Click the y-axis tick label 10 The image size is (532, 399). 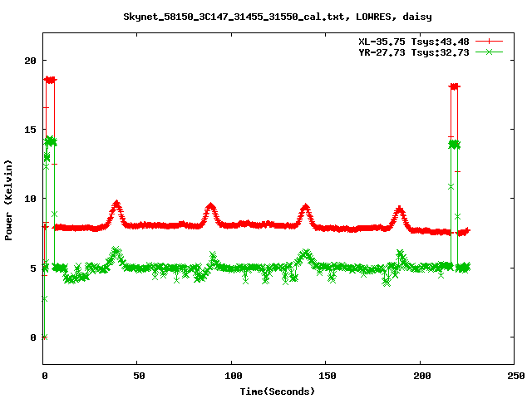[30, 199]
